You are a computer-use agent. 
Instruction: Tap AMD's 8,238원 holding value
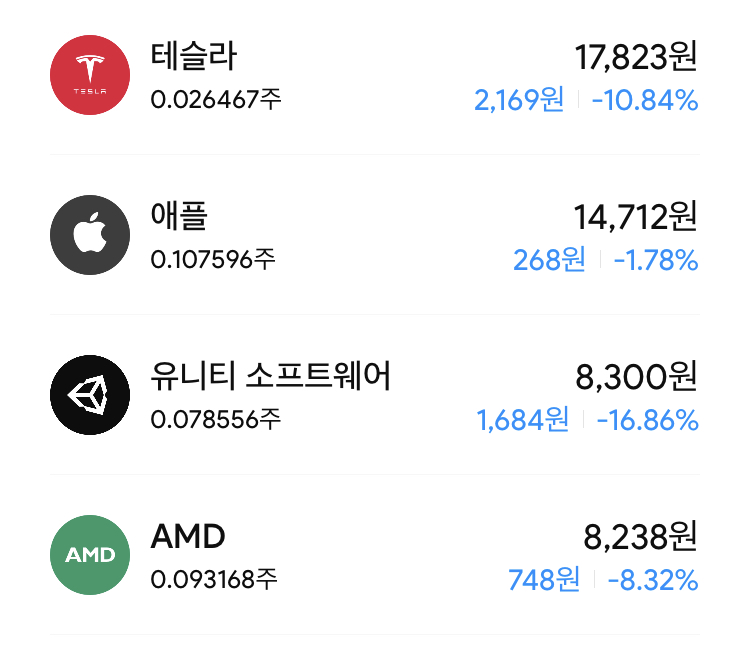(640, 537)
